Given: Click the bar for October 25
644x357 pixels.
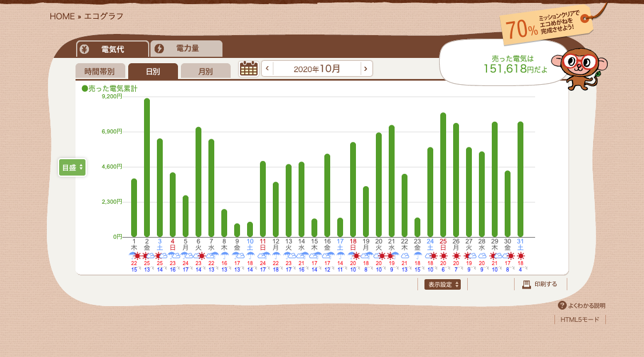Looking at the screenshot, I should point(443,175).
